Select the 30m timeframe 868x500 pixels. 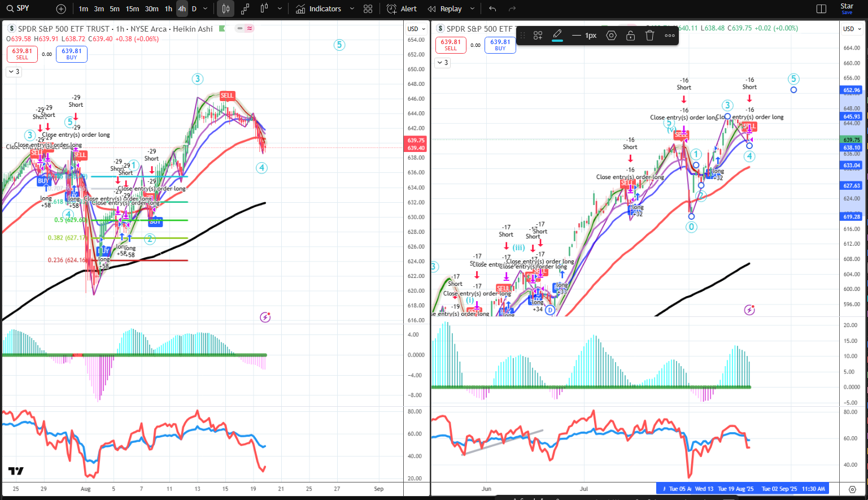point(152,9)
